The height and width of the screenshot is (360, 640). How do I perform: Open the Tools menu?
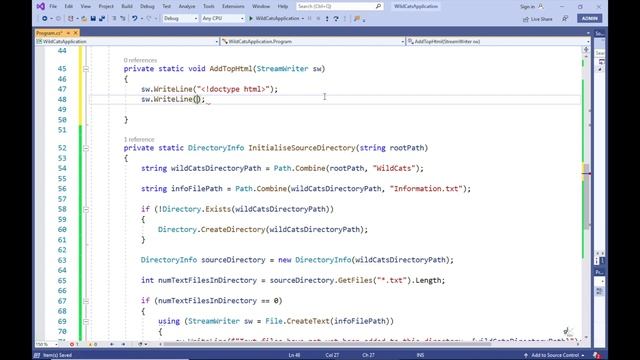click(x=209, y=7)
